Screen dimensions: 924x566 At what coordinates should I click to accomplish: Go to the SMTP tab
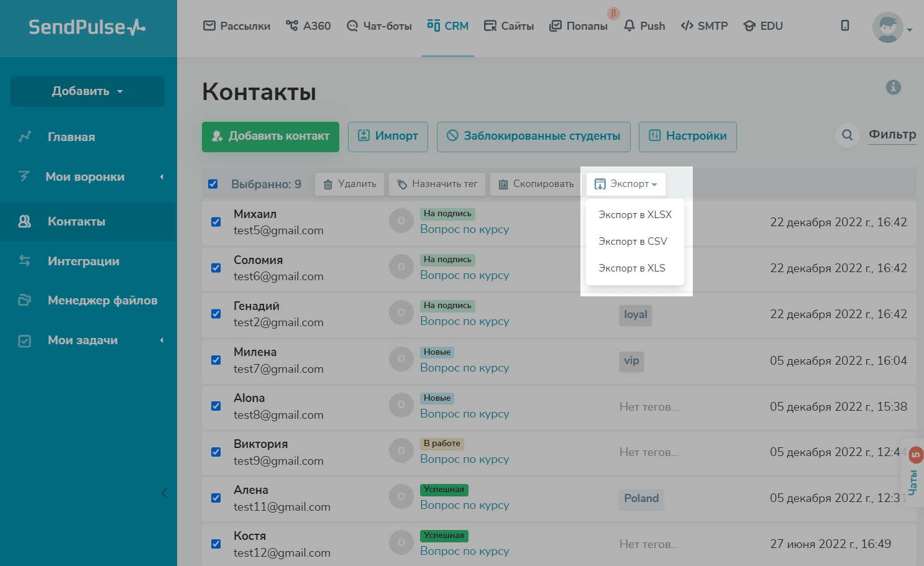704,26
